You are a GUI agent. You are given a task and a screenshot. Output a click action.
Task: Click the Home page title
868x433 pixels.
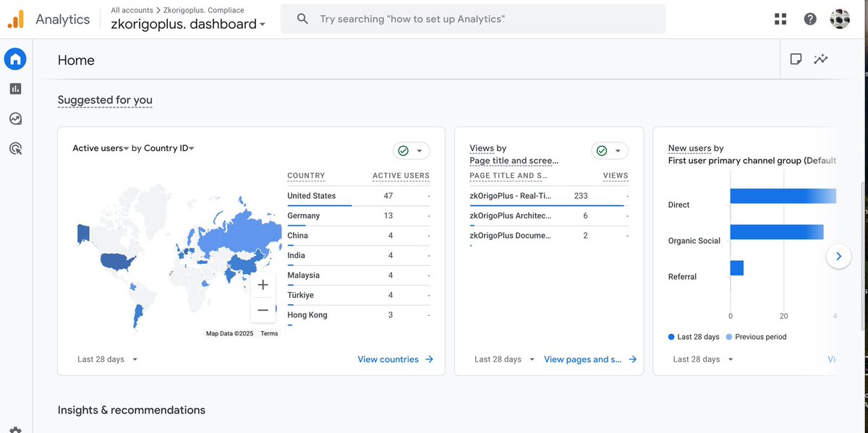(76, 60)
